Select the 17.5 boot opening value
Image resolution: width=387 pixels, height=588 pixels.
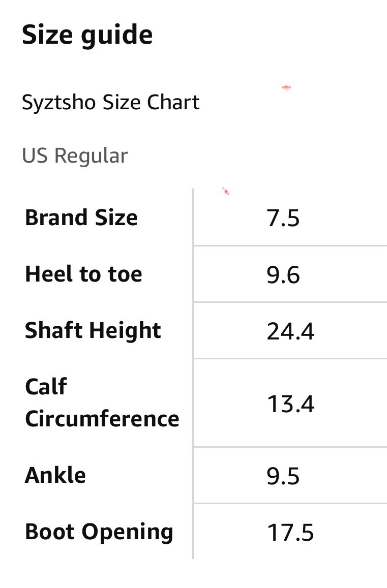click(290, 533)
